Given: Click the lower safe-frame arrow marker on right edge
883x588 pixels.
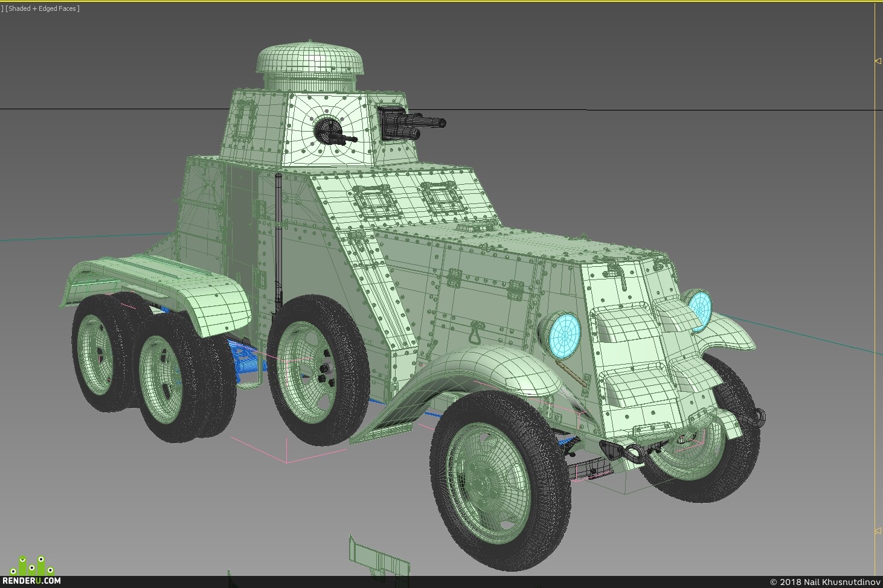Looking at the screenshot, I should click(x=878, y=531).
